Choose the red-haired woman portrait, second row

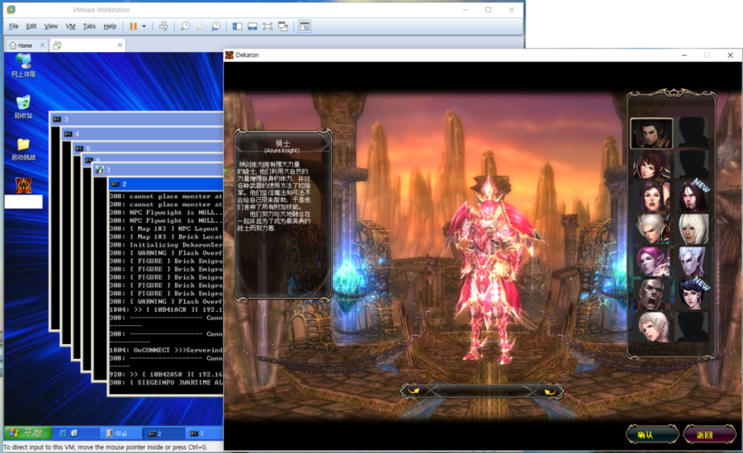[651, 165]
